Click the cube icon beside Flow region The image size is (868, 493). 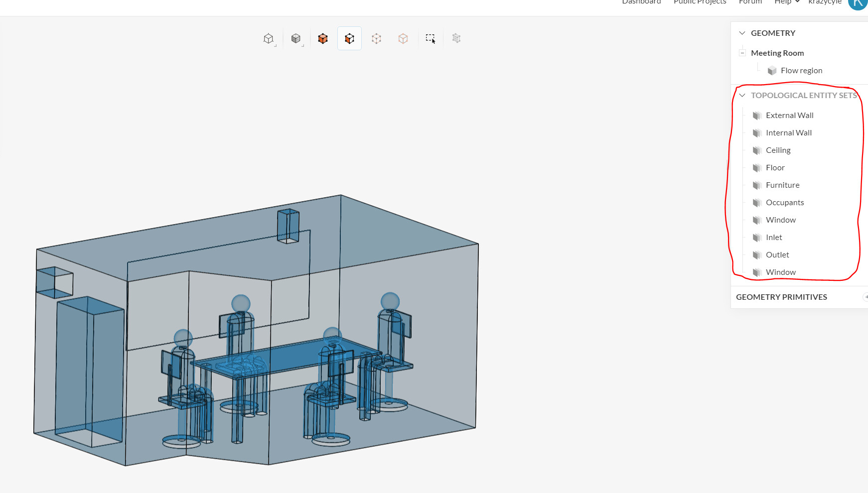pyautogui.click(x=772, y=71)
